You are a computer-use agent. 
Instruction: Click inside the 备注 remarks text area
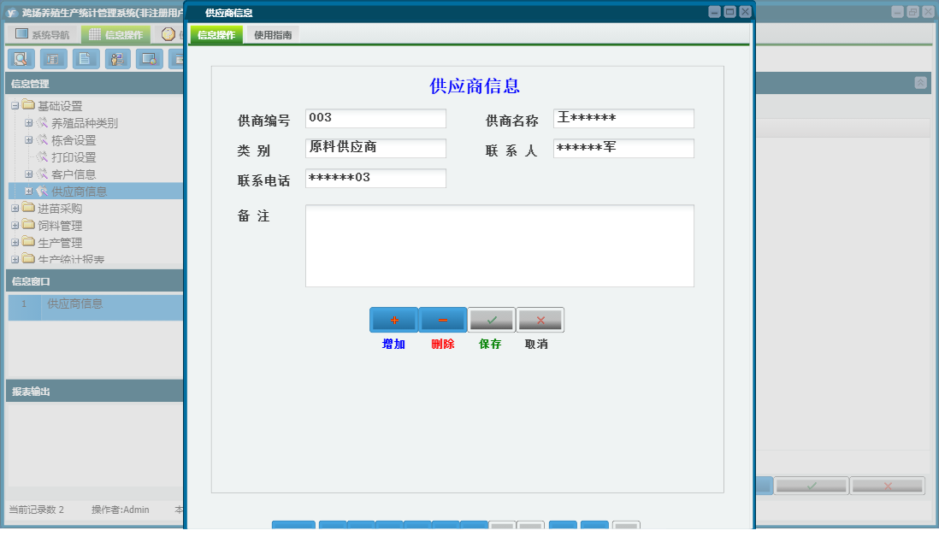[499, 245]
